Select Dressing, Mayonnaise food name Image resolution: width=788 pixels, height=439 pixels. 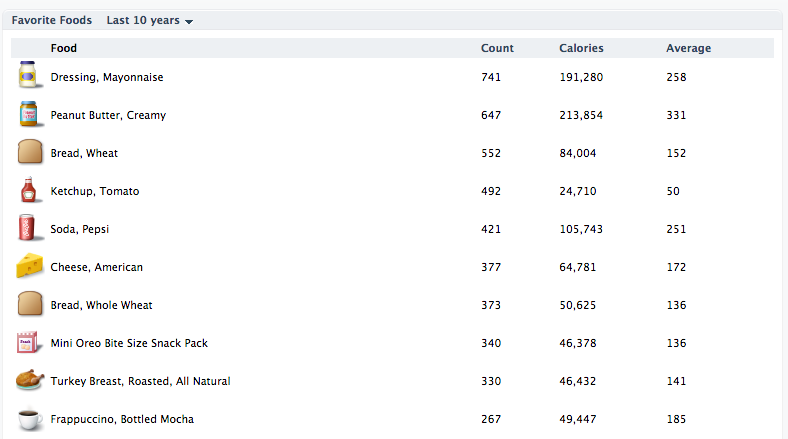(x=107, y=77)
